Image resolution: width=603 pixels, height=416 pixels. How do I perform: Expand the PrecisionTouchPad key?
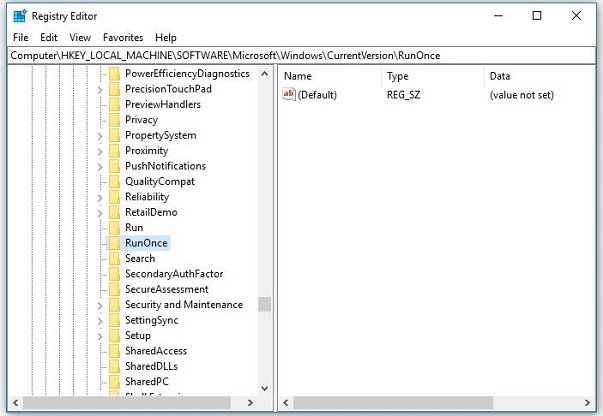coord(100,90)
